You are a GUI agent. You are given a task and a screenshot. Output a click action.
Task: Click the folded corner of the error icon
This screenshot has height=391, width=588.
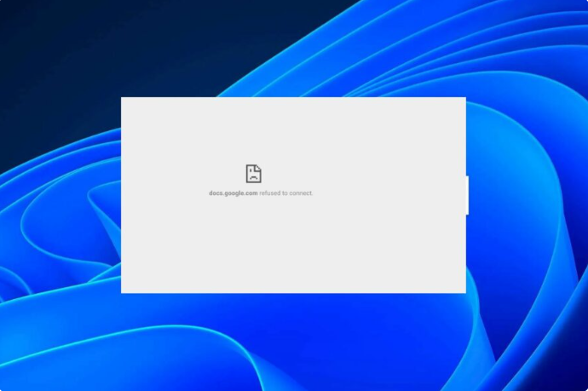[x=258, y=168]
